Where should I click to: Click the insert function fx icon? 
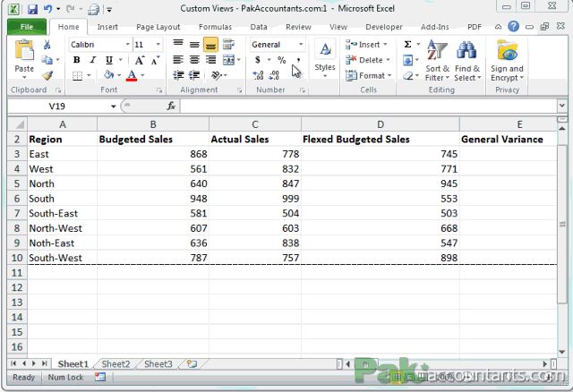point(171,106)
